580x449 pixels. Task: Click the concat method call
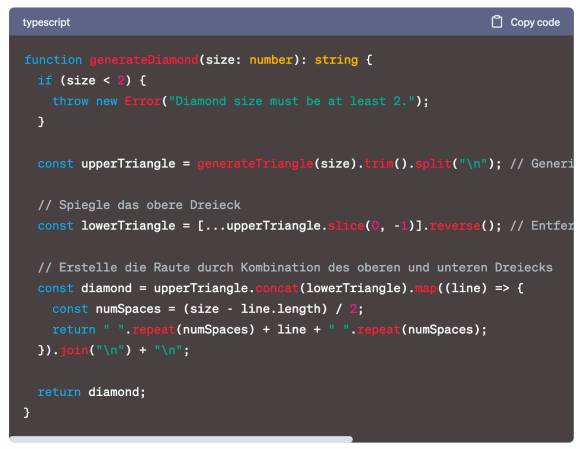pos(277,288)
